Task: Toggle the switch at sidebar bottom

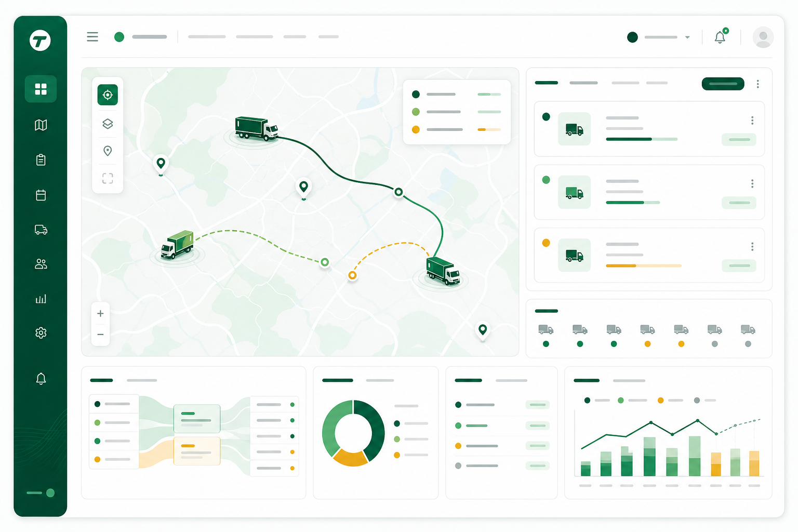Action: [41, 493]
